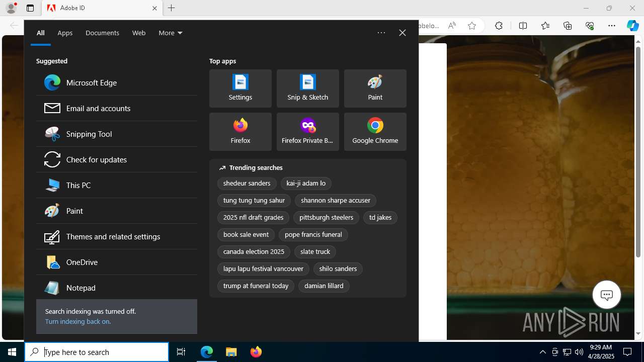Image resolution: width=644 pixels, height=362 pixels.
Task: Add this page to favorites star
Action: (x=472, y=26)
